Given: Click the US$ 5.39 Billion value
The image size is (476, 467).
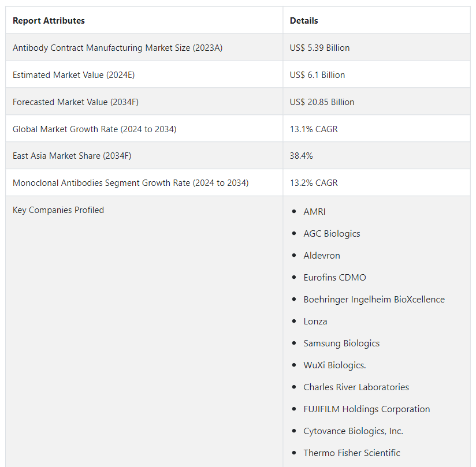Looking at the screenshot, I should coord(319,48).
